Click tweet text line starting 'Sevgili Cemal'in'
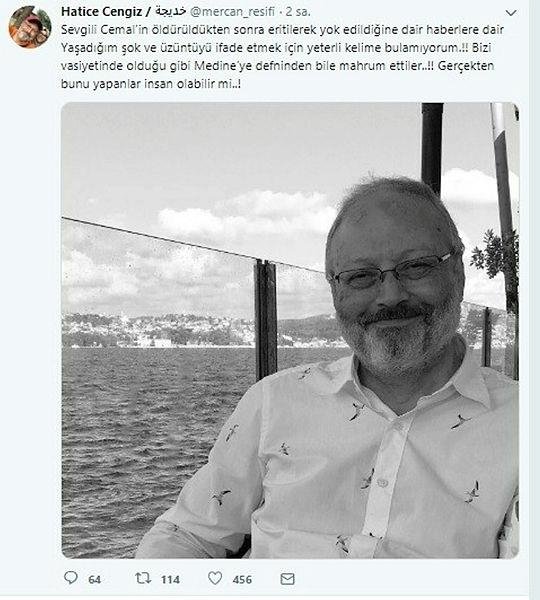This screenshot has width=540, height=600. [x=282, y=30]
